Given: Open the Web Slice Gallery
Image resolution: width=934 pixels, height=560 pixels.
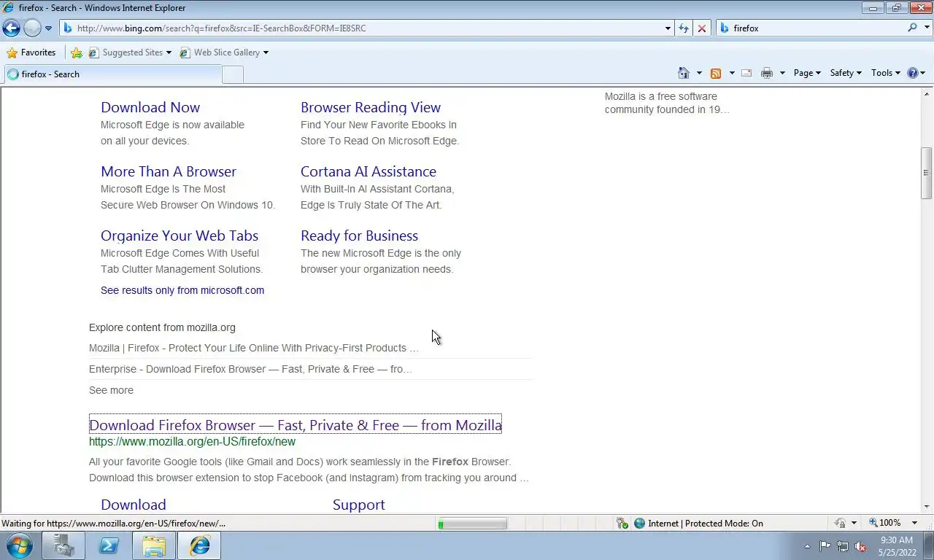Looking at the screenshot, I should tap(224, 52).
